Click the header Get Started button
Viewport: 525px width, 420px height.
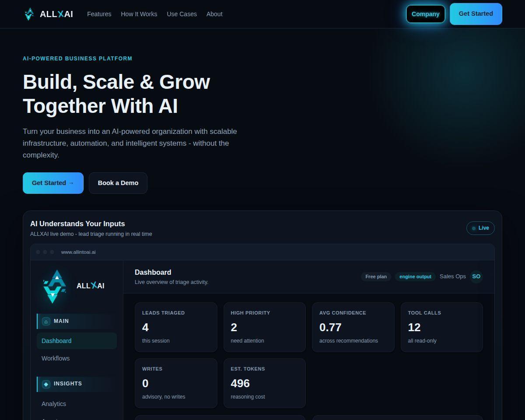tap(476, 14)
